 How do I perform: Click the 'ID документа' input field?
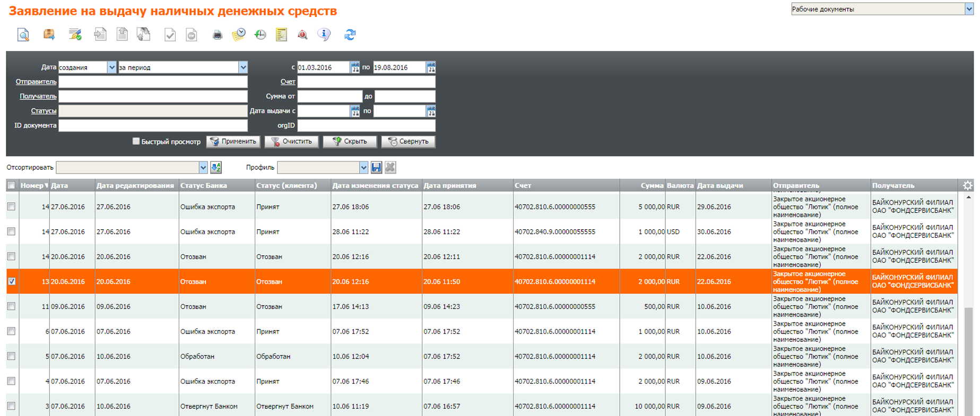pyautogui.click(x=153, y=126)
